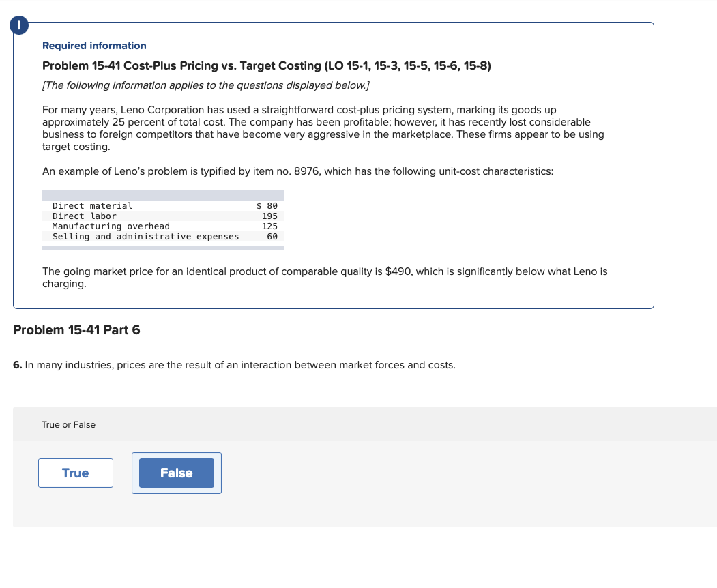717x588 pixels.
Task: Select the False answer button
Action: [x=177, y=473]
